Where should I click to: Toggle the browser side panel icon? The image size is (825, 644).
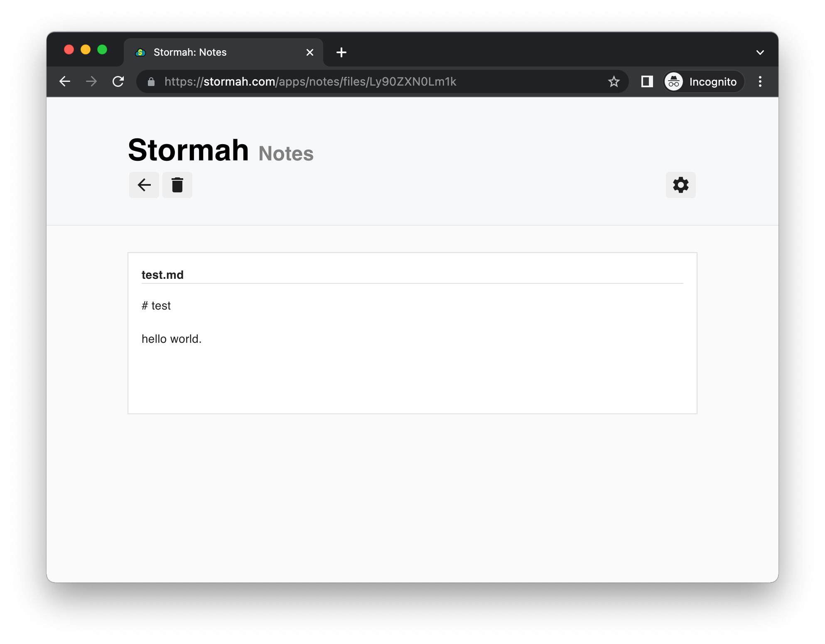[x=647, y=81]
